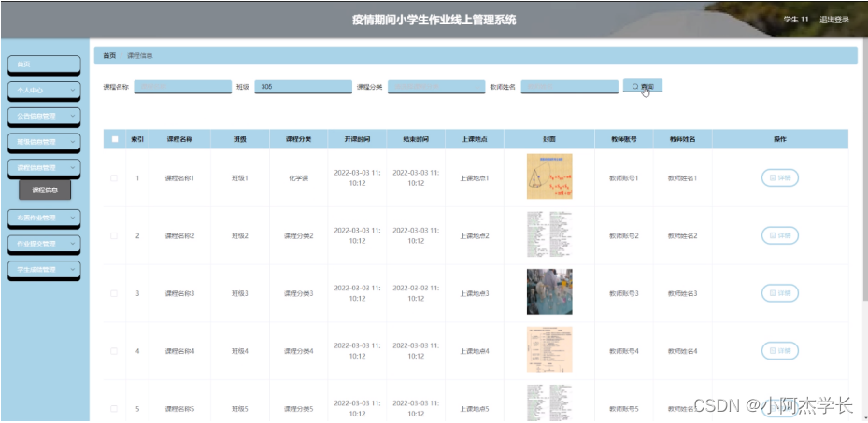868x423 pixels.
Task: Expand the 作业提交管理 sidebar menu
Action: [44, 244]
